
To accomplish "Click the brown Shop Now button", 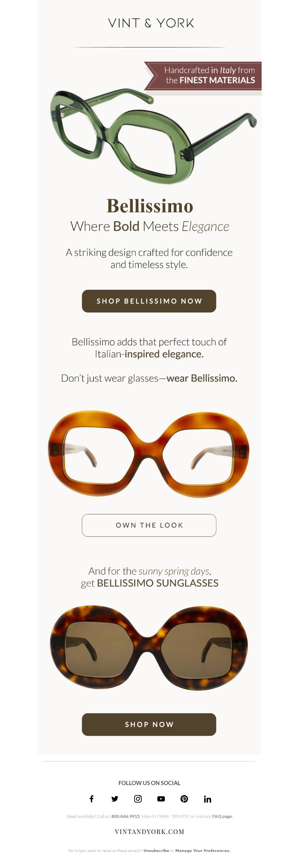I will tap(149, 724).
